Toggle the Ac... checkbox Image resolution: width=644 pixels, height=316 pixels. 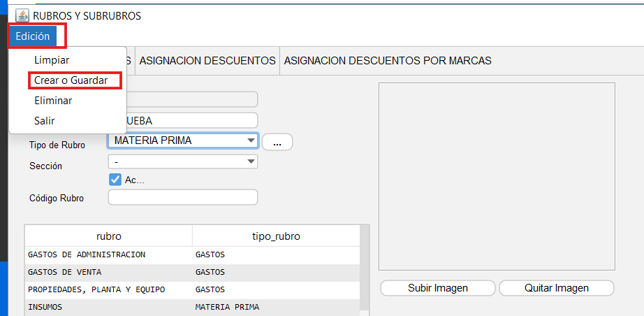click(x=116, y=180)
